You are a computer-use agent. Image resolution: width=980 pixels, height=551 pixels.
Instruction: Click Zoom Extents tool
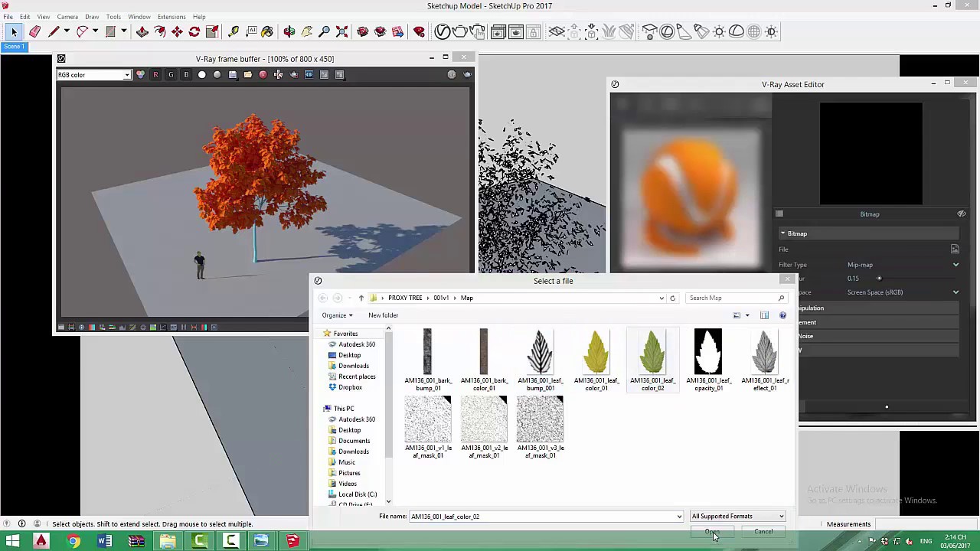pyautogui.click(x=341, y=31)
